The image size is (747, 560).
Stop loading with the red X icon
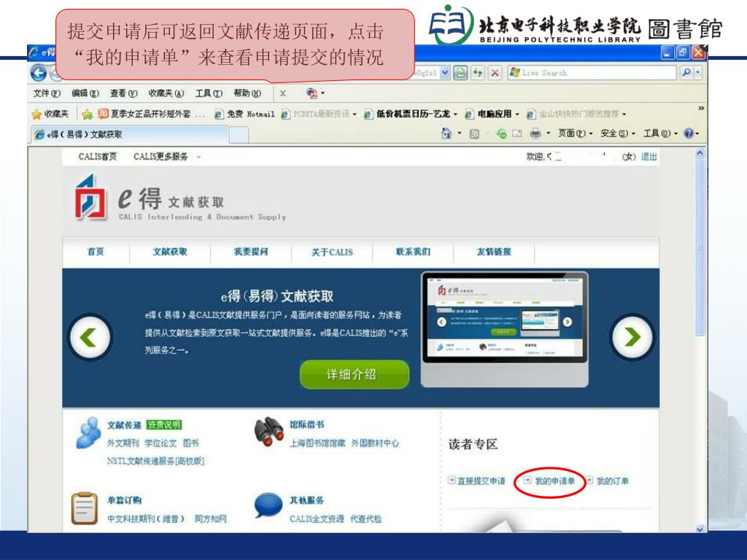tap(495, 73)
